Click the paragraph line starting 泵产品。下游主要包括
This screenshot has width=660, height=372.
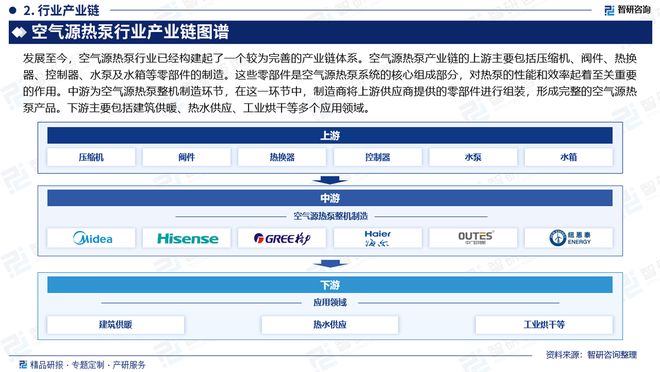pyautogui.click(x=197, y=108)
